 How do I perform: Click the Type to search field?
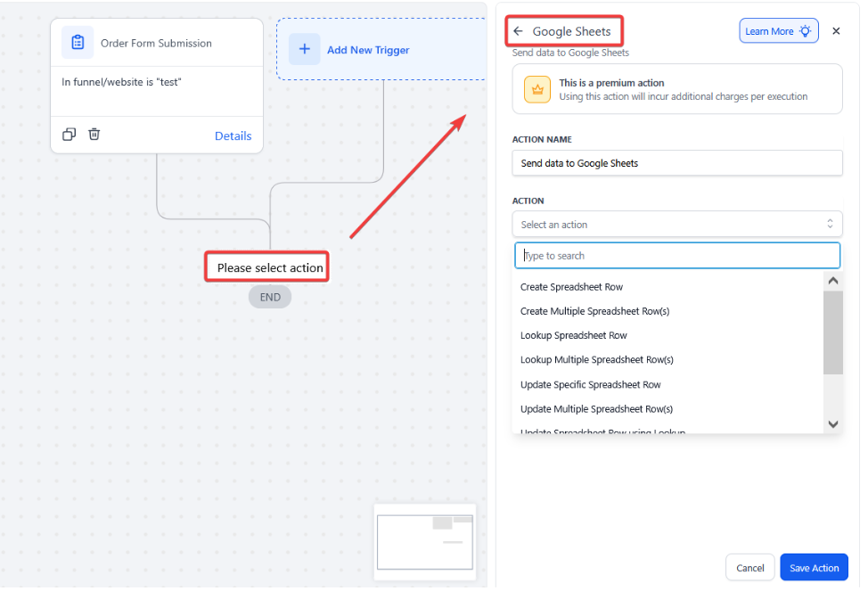coord(676,256)
